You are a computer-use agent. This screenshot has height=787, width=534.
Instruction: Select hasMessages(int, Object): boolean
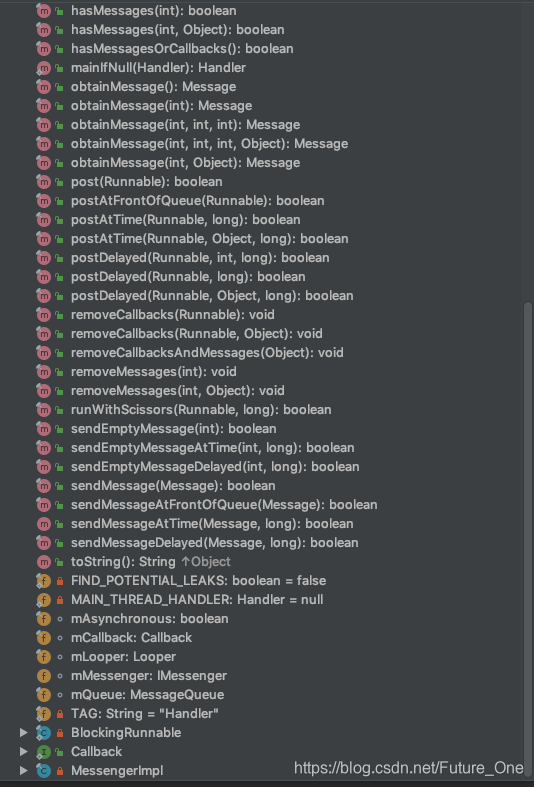click(x=178, y=30)
